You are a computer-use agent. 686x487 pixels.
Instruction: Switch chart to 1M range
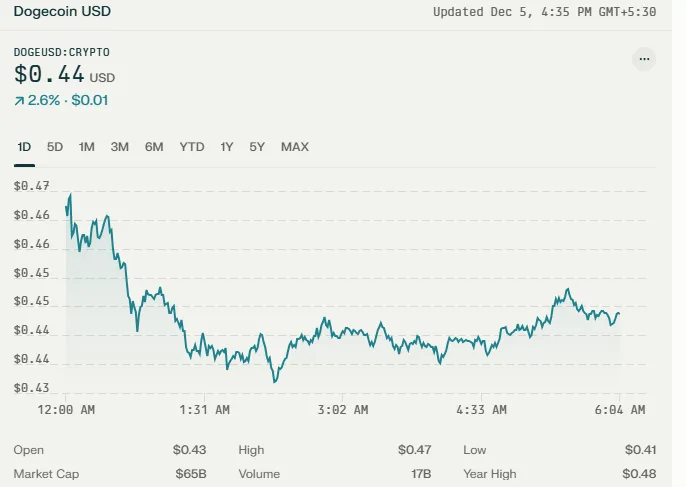(87, 147)
